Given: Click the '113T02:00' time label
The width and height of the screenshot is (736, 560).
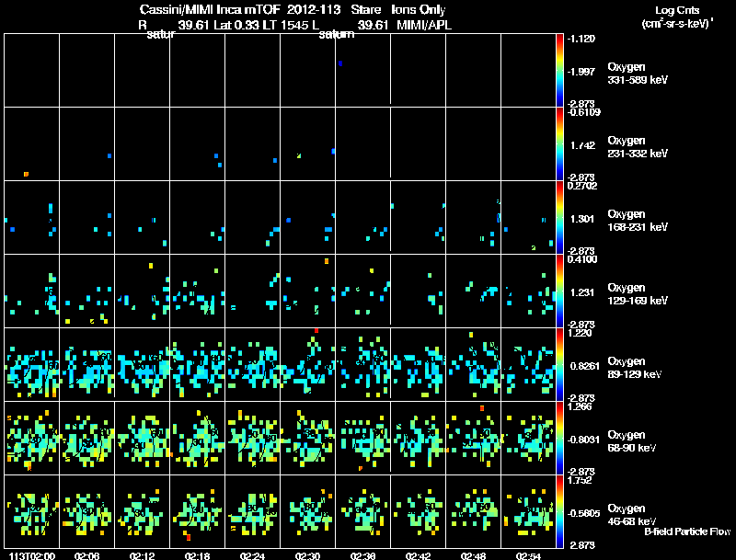Looking at the screenshot, I should pyautogui.click(x=32, y=555).
